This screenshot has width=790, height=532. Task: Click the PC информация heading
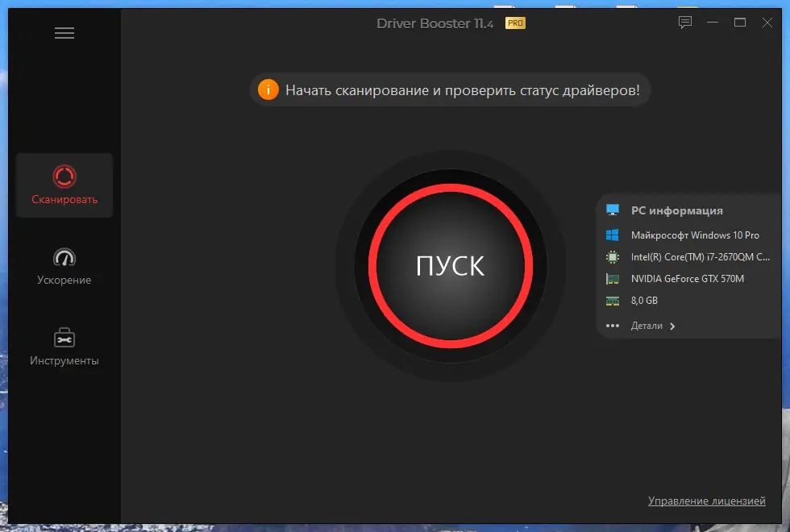point(676,210)
